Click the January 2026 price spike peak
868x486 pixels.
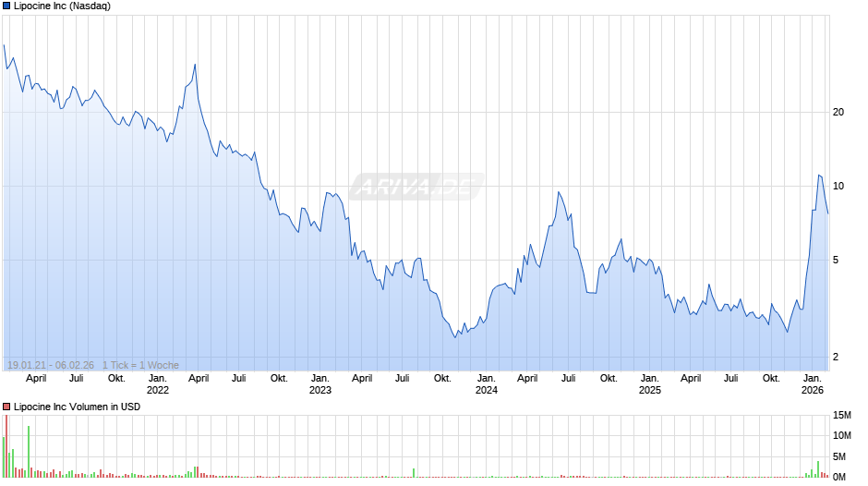click(819, 176)
